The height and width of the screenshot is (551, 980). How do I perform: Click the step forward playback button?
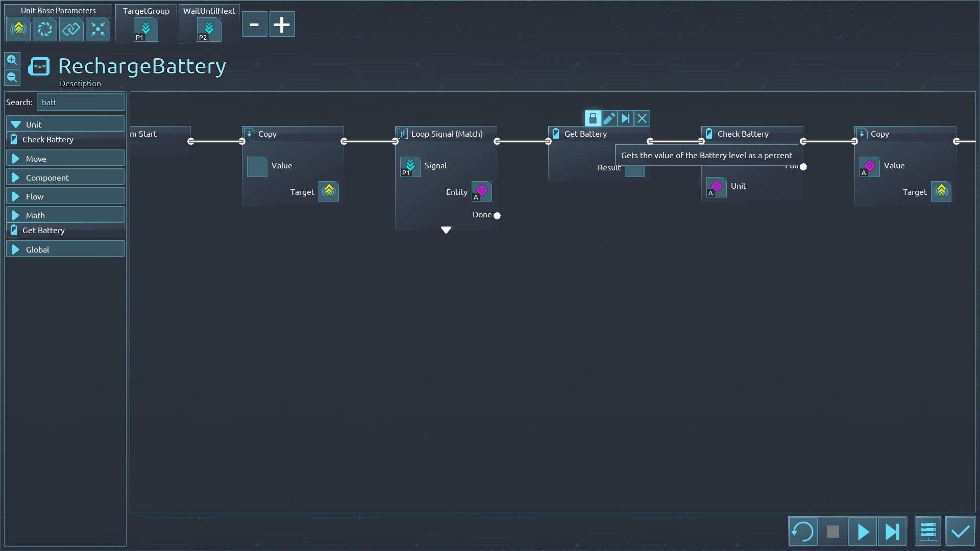coord(892,532)
